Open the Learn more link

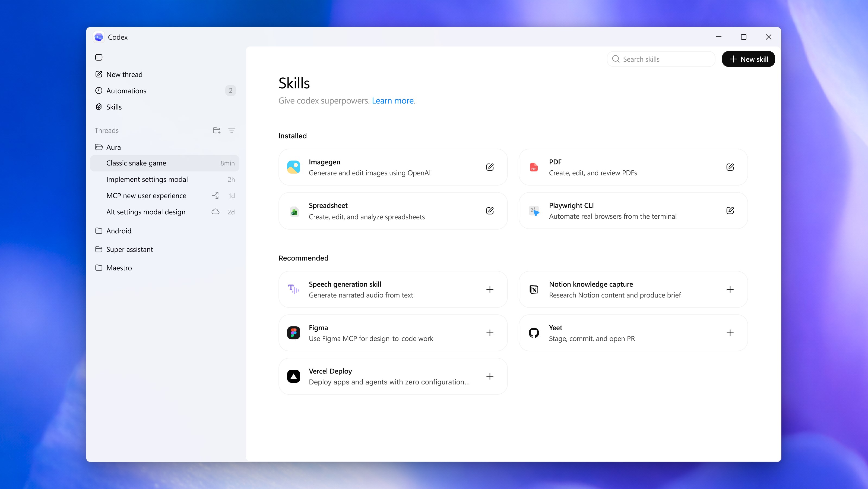pyautogui.click(x=393, y=101)
